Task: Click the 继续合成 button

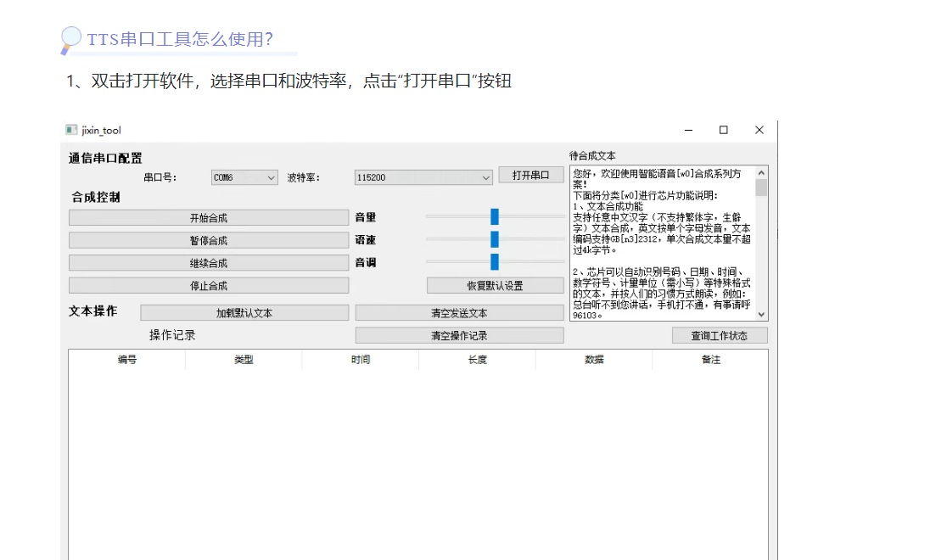Action: (208, 262)
